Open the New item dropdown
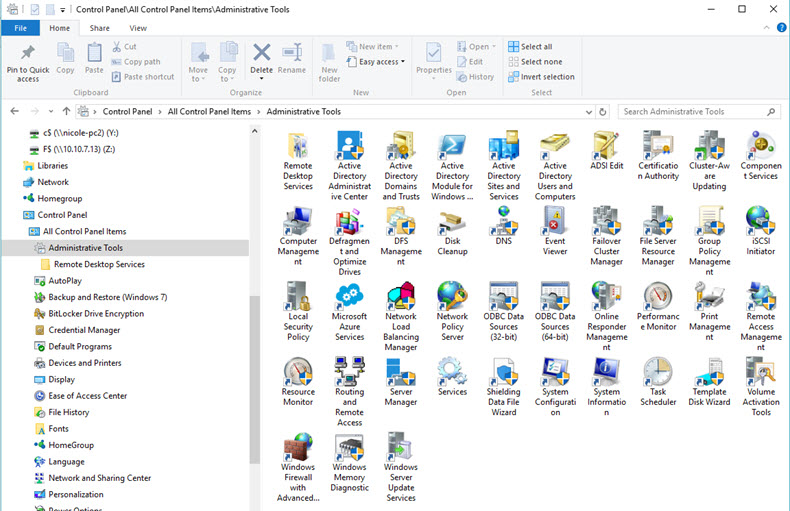The height and width of the screenshot is (511, 790). [373, 46]
